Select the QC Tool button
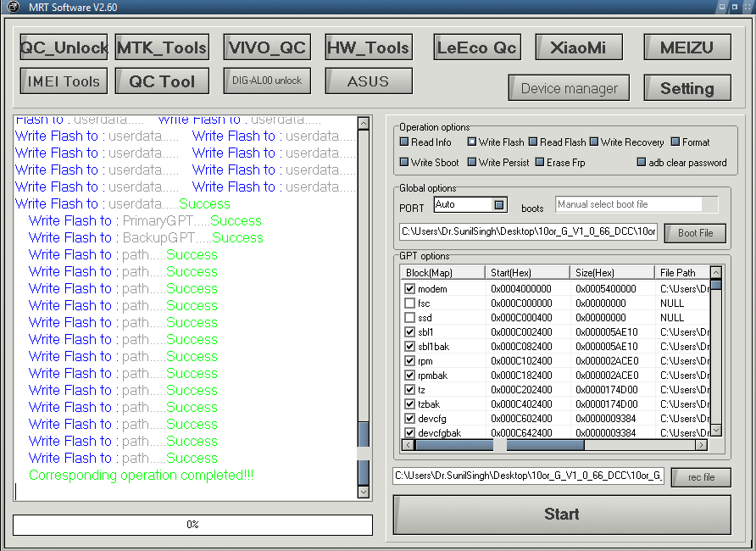The height and width of the screenshot is (551, 756). click(x=162, y=81)
